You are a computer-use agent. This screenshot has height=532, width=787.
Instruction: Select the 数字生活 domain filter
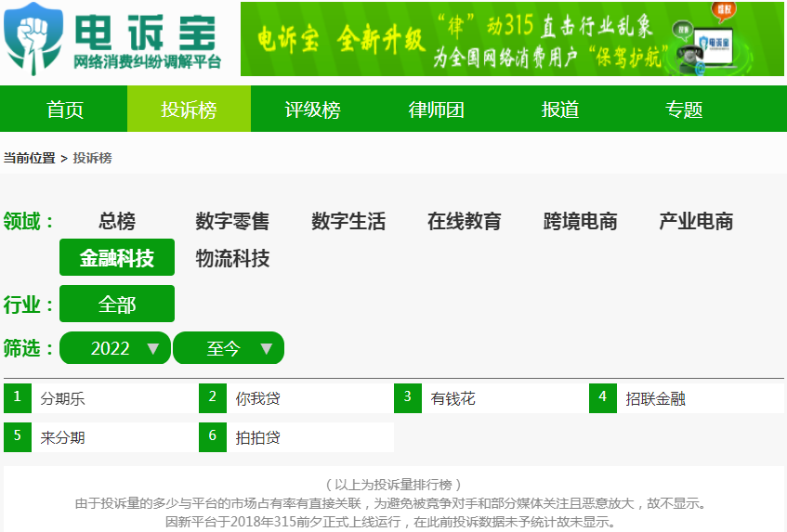point(348,221)
